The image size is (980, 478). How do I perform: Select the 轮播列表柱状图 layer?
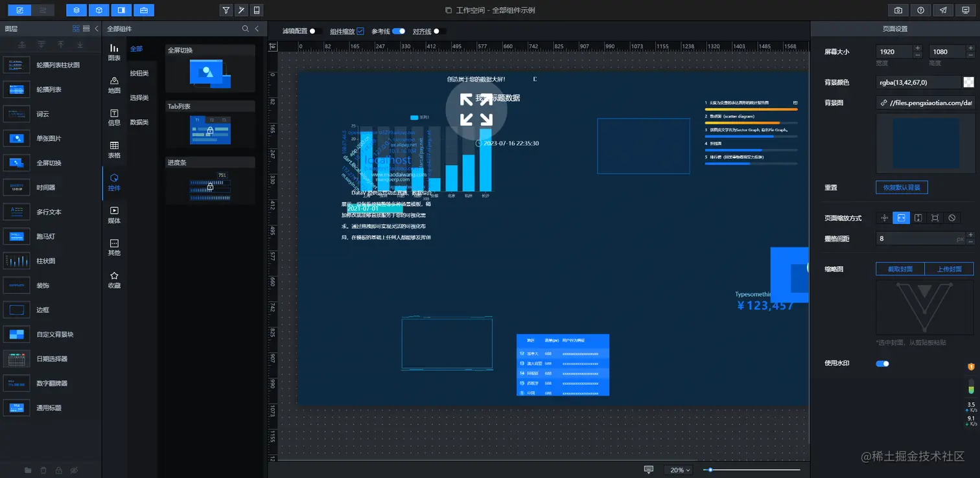tap(51, 65)
